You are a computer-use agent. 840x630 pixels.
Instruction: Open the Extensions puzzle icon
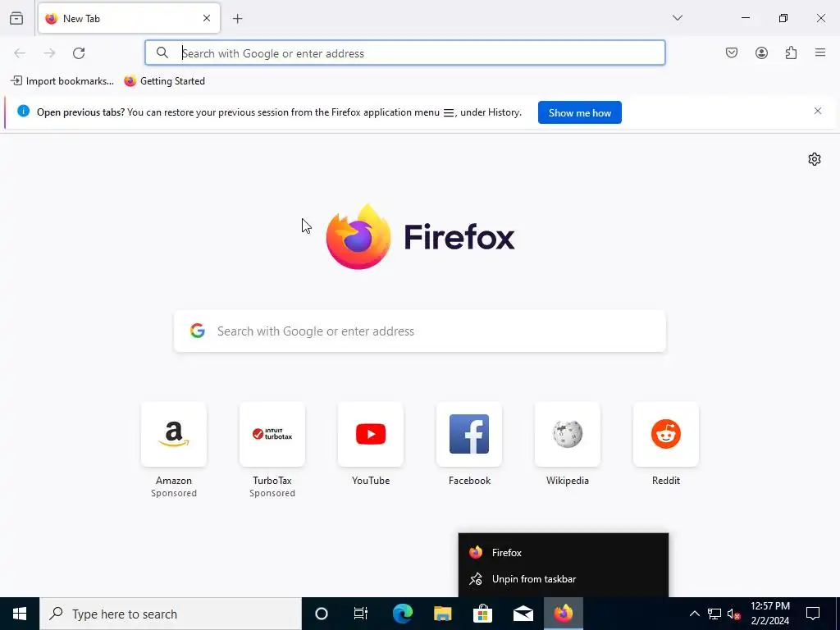791,52
